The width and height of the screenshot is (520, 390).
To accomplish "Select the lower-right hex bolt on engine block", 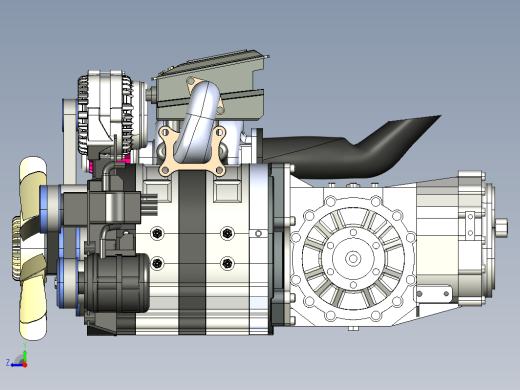I will pyautogui.click(x=227, y=263).
